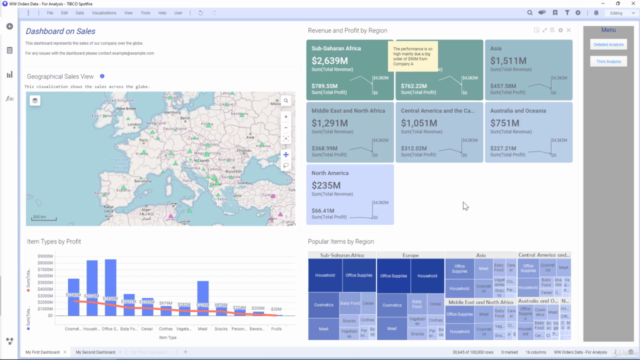
Task: Click the Redo arrow in toolbar
Action: tap(214, 13)
